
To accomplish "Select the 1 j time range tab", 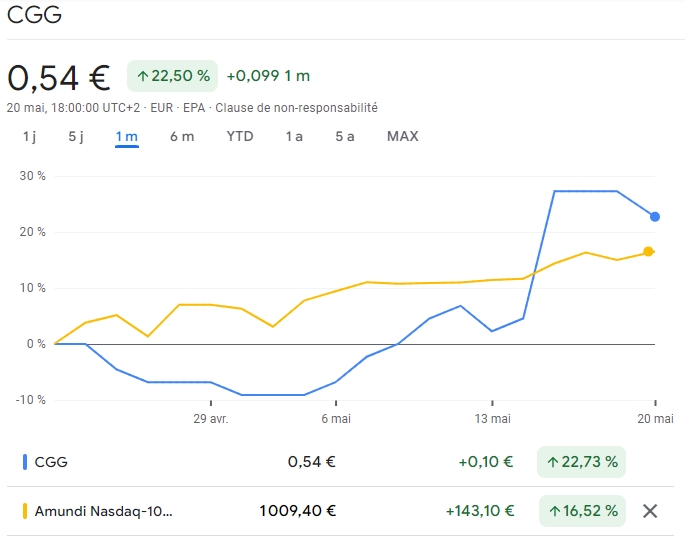I will pyautogui.click(x=30, y=136).
